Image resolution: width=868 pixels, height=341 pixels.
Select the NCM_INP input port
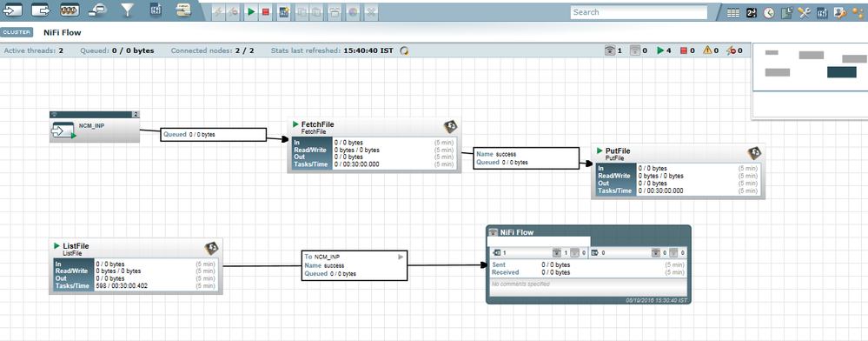click(94, 127)
